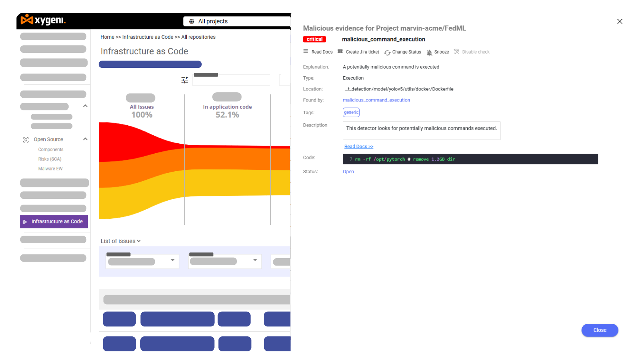The width and height of the screenshot is (644, 359).
Task: Click the globe icon beside All projects
Action: click(x=192, y=21)
